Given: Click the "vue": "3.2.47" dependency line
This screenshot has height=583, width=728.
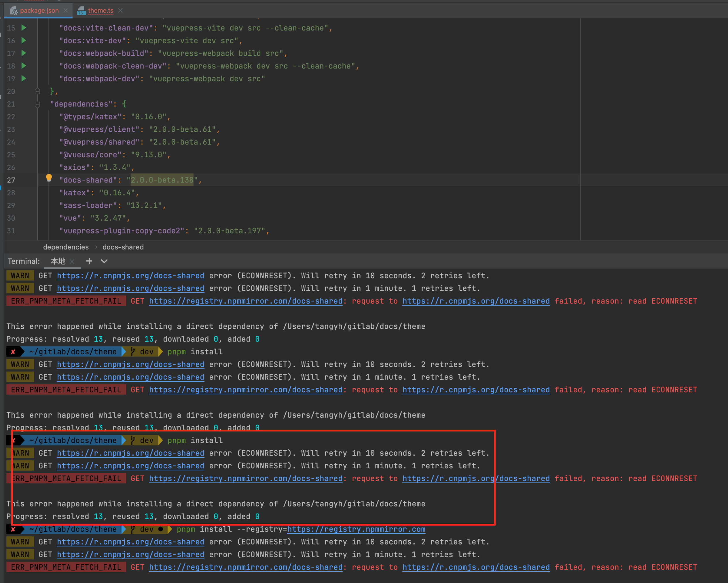Looking at the screenshot, I should (x=94, y=218).
